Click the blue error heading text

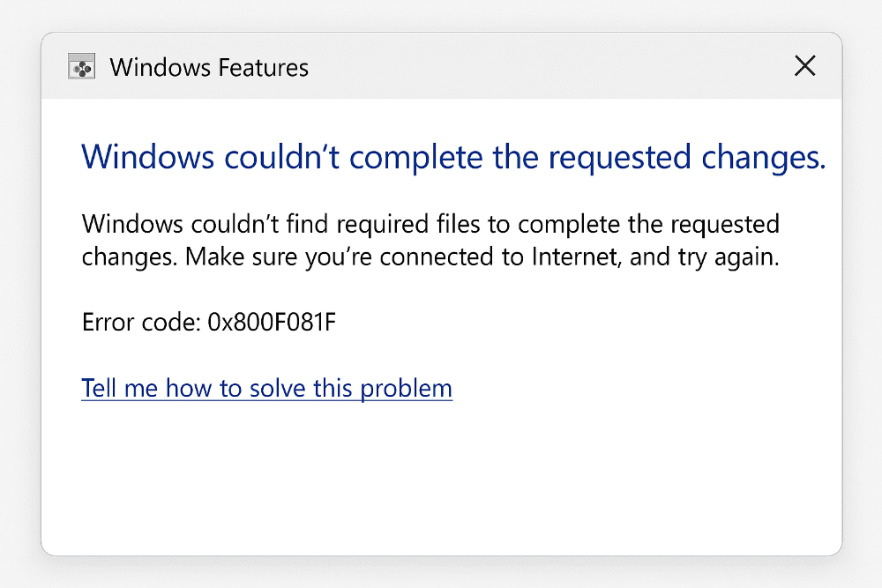tap(453, 157)
